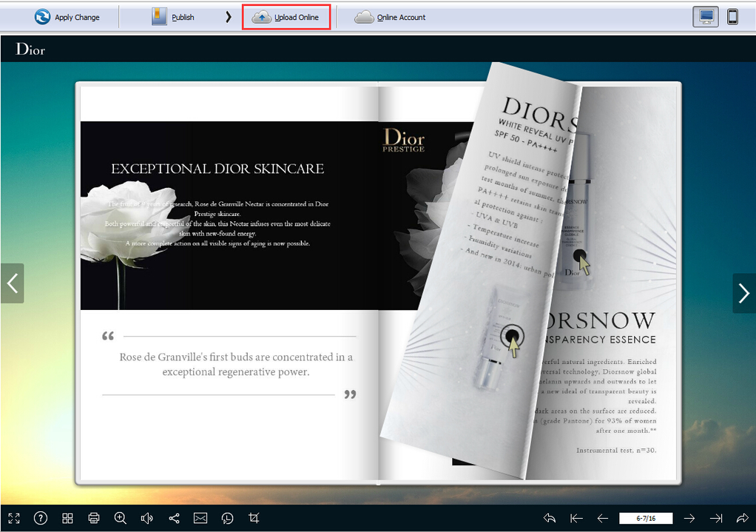Go to next page using right side arrow
This screenshot has width=756, height=532.
[744, 293]
